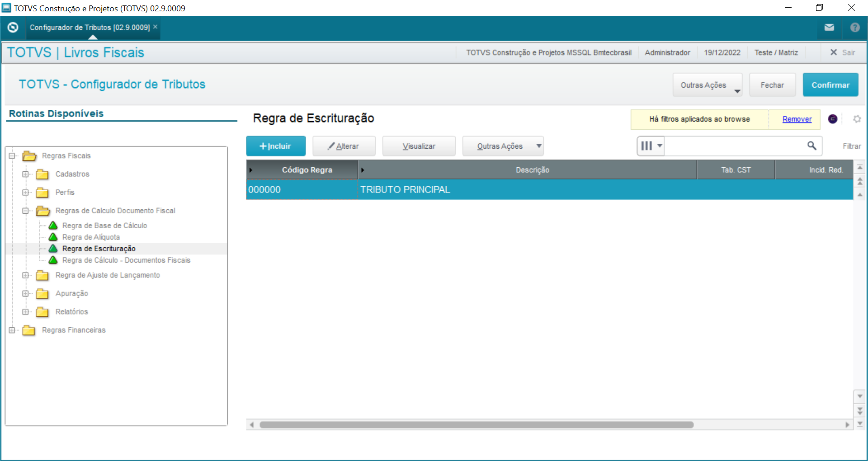
Task: Click the horizontal scrollbar thumb
Action: [x=476, y=425]
